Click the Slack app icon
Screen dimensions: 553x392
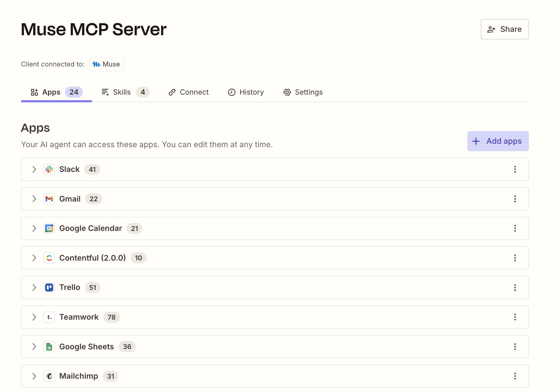point(49,169)
